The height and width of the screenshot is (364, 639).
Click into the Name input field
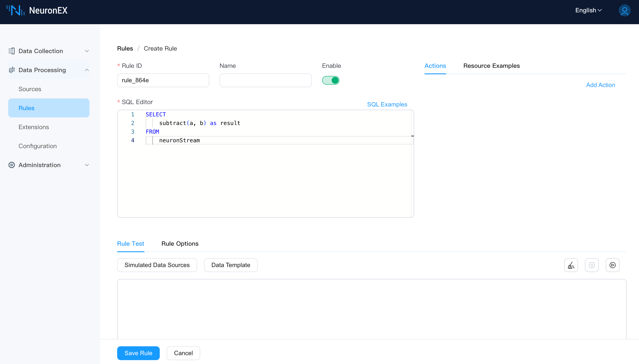pos(265,80)
